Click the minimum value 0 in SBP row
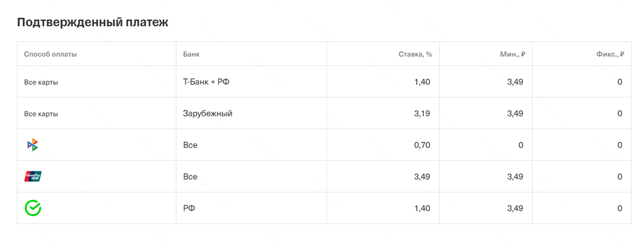 coord(521,146)
